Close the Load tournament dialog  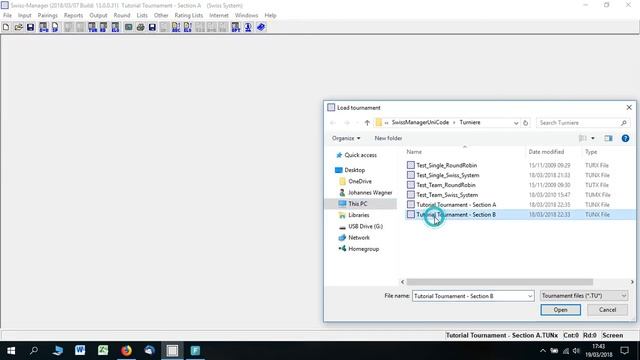click(629, 107)
